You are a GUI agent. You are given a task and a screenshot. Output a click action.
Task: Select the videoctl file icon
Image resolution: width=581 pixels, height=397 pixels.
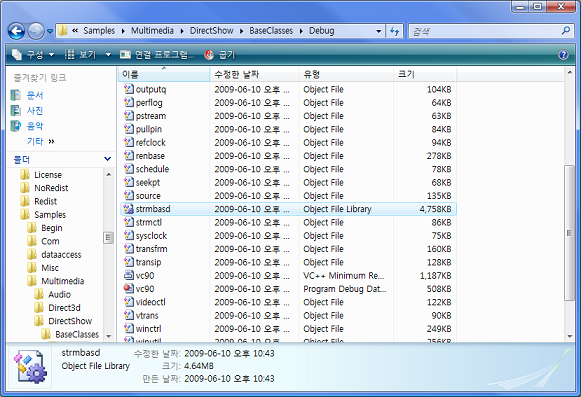pos(129,302)
